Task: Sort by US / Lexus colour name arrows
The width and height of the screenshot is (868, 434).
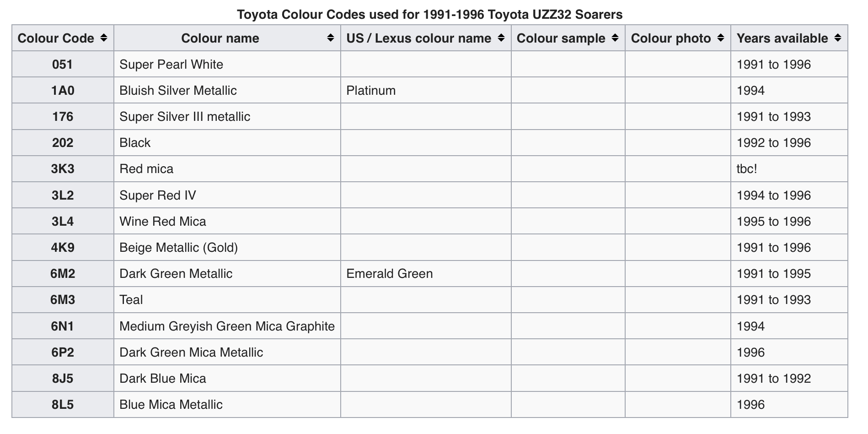Action: click(x=501, y=38)
